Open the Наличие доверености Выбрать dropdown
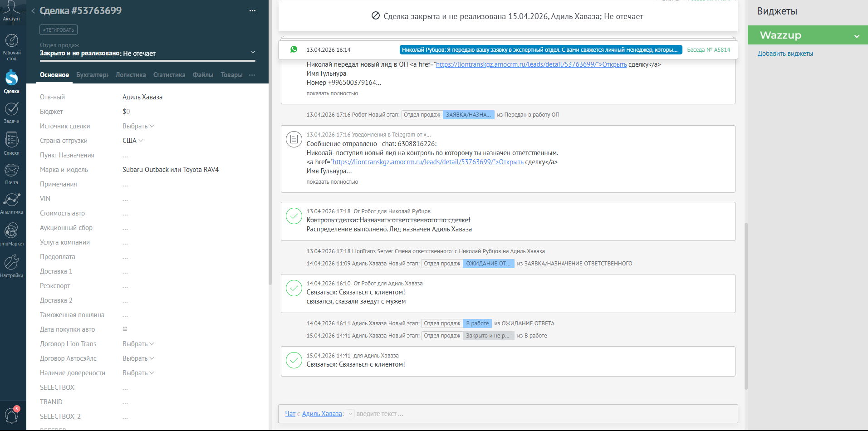Screen dimensions: 868x431 (138, 373)
